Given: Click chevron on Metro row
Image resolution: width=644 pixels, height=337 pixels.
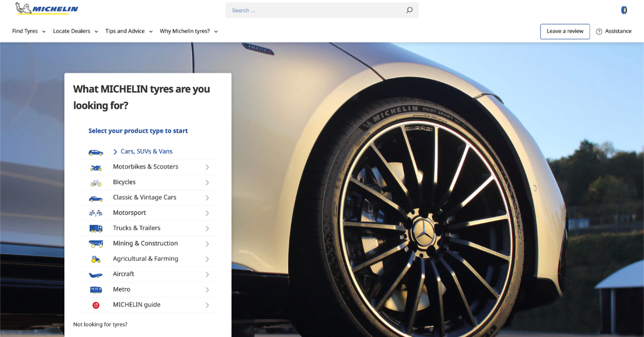Looking at the screenshot, I should tap(207, 290).
